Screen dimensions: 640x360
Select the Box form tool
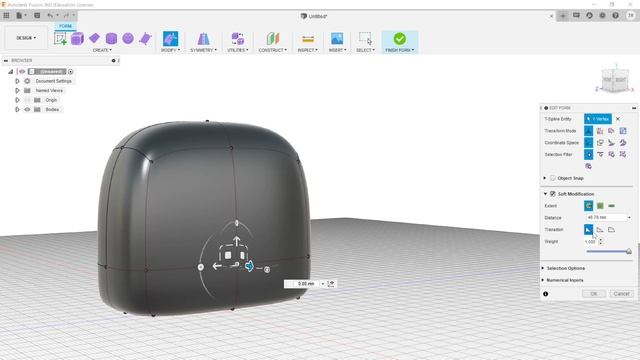pos(78,39)
